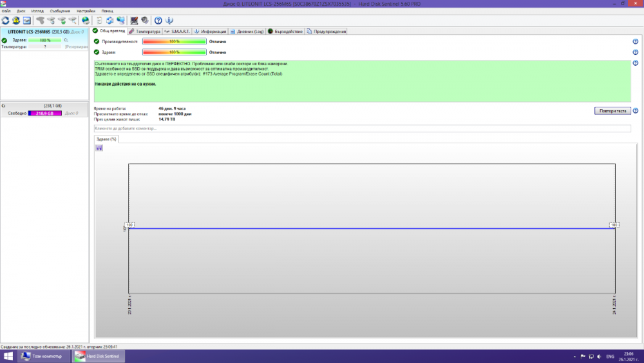Click the help icon beside the Performance row
Viewport: 644px width, 363px height.
[635, 42]
